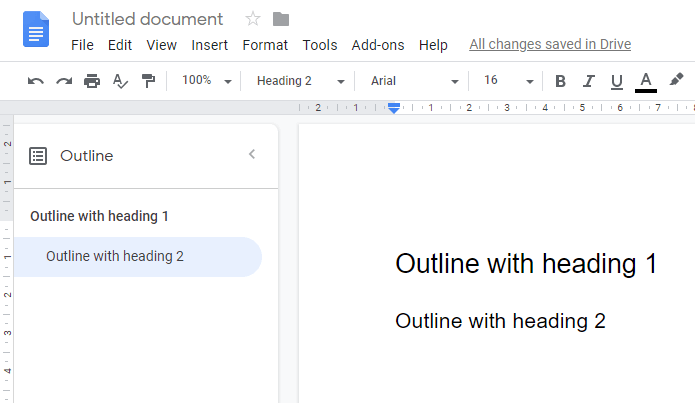This screenshot has height=403, width=695.
Task: Click All changes saved in Drive link
Action: (x=550, y=44)
